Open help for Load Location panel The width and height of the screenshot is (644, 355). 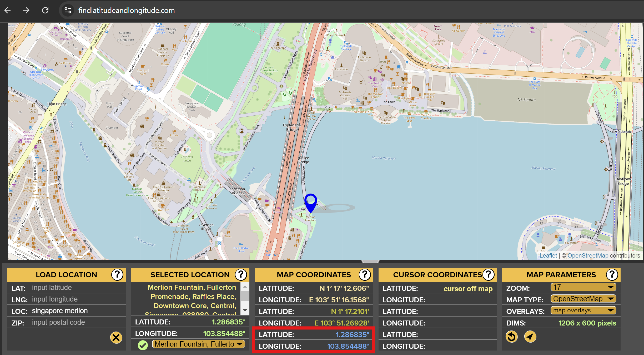[117, 275]
